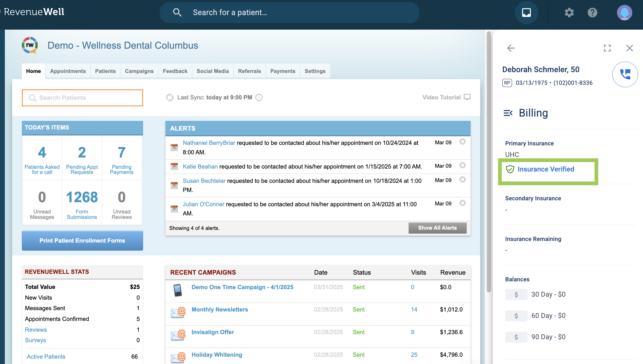This screenshot has width=643, height=364.
Task: Open the Billing section menu icon
Action: pyautogui.click(x=508, y=113)
